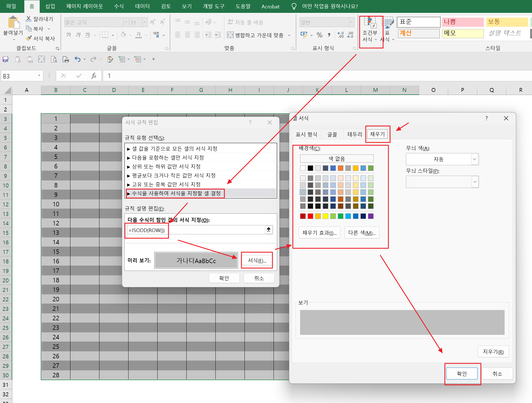Click the accounting number format icon
This screenshot has width=532, height=403.
[304, 35]
